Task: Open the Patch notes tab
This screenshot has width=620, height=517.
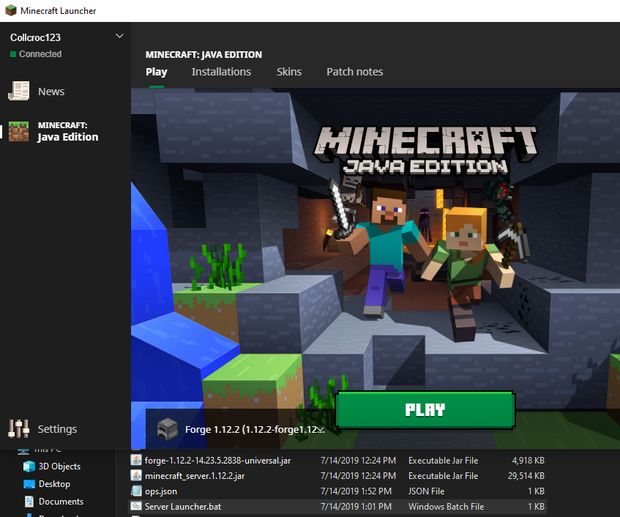Action: click(x=355, y=72)
